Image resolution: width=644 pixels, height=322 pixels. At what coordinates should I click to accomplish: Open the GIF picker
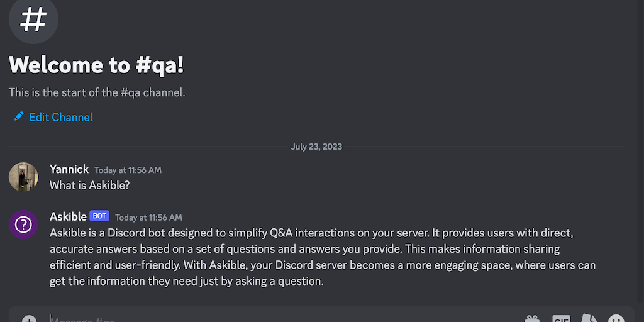coord(561,319)
